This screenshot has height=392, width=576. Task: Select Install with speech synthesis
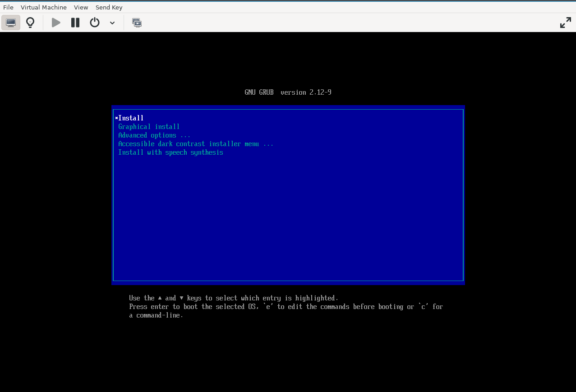[x=170, y=152]
